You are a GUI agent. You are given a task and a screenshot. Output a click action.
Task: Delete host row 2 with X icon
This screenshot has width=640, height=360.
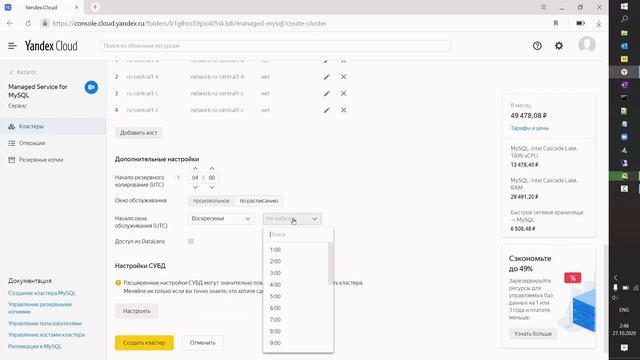344,77
